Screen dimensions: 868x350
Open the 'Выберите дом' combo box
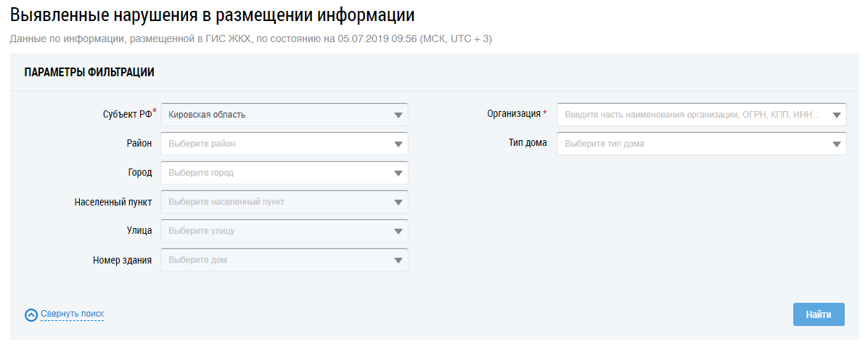276,260
